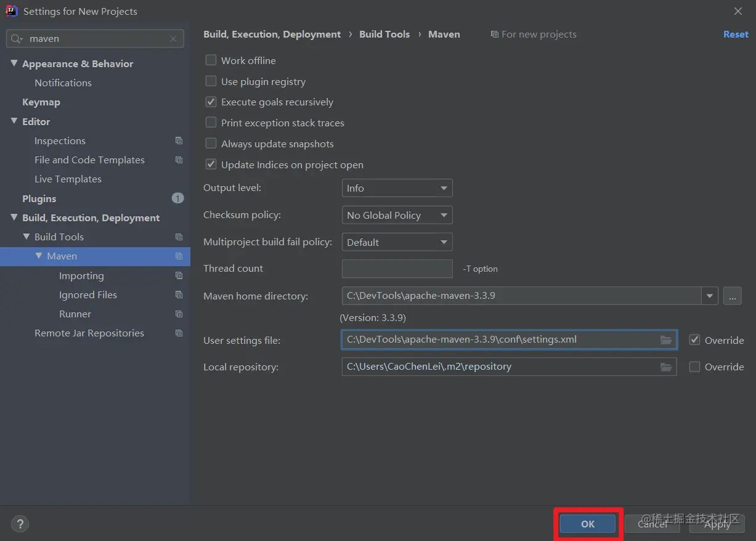Click the project-level icon next to Ignored Files
Image resolution: width=756 pixels, height=541 pixels.
(x=179, y=295)
